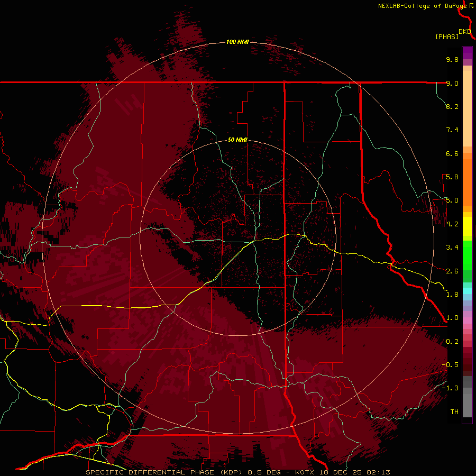The height and width of the screenshot is (476, 476).
Task: Click the -1.3 value on the color scale
Action: click(x=450, y=388)
